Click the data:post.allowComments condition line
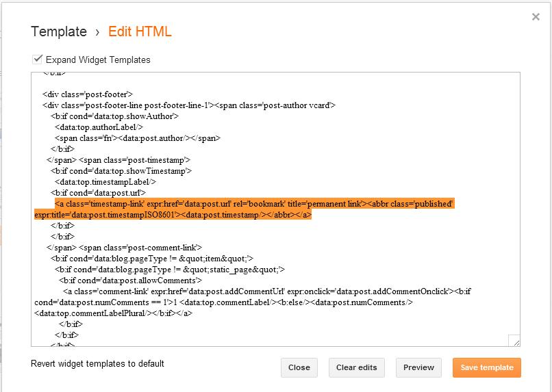 tap(130, 280)
